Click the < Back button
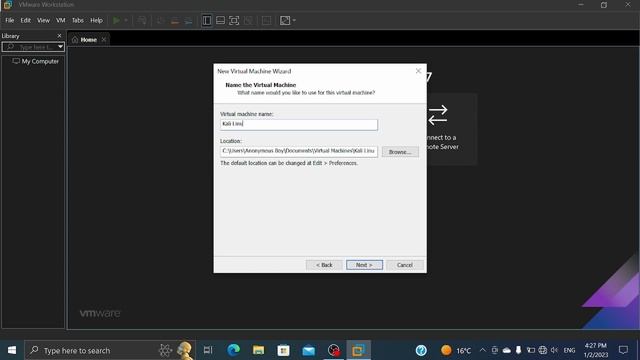Image resolution: width=640 pixels, height=360 pixels. pos(324,265)
